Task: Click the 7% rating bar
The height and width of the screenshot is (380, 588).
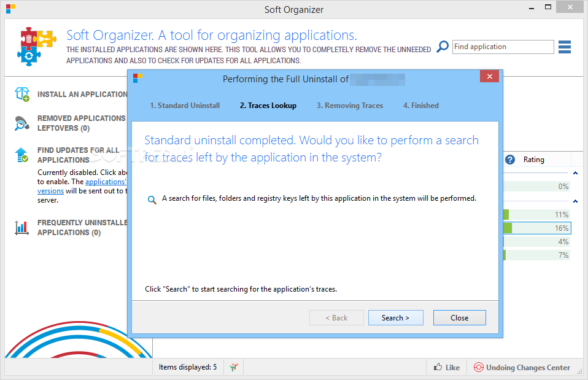Action: point(536,255)
